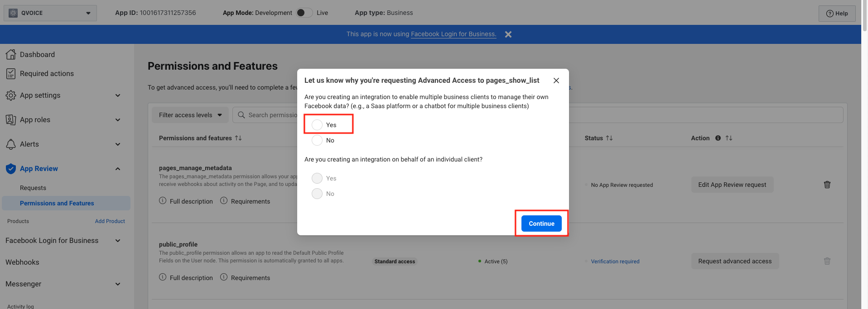Select No for multiple business clients question
868x309 pixels.
[317, 140]
